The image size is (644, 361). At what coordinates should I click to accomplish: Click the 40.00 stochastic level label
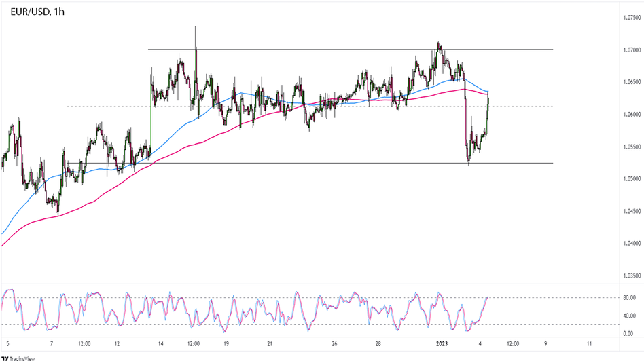click(x=629, y=316)
